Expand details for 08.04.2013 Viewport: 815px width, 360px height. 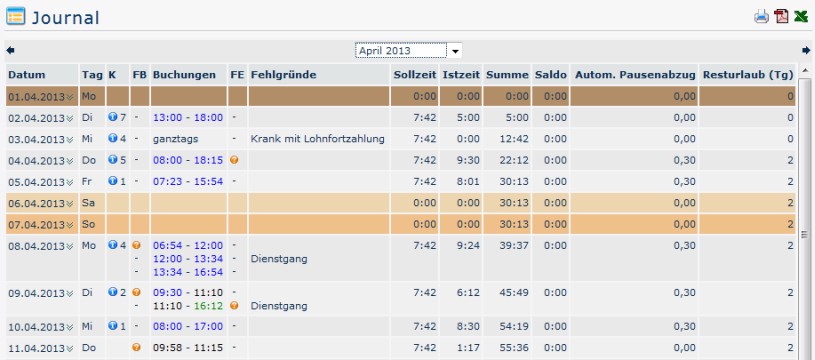pos(70,246)
